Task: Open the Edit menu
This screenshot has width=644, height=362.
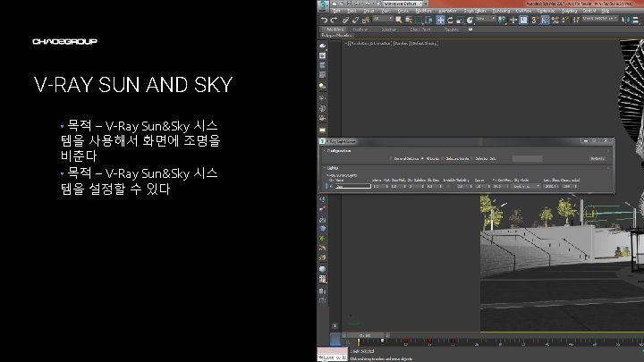Action: (337, 11)
